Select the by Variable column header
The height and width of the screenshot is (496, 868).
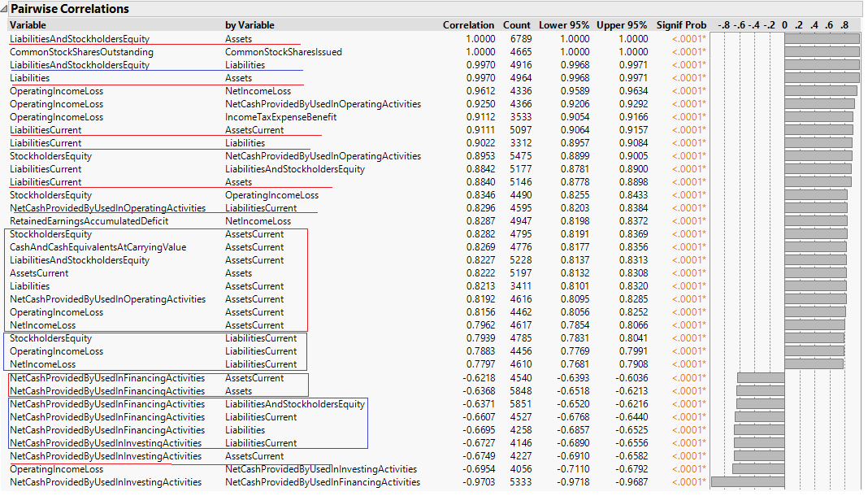coord(250,25)
